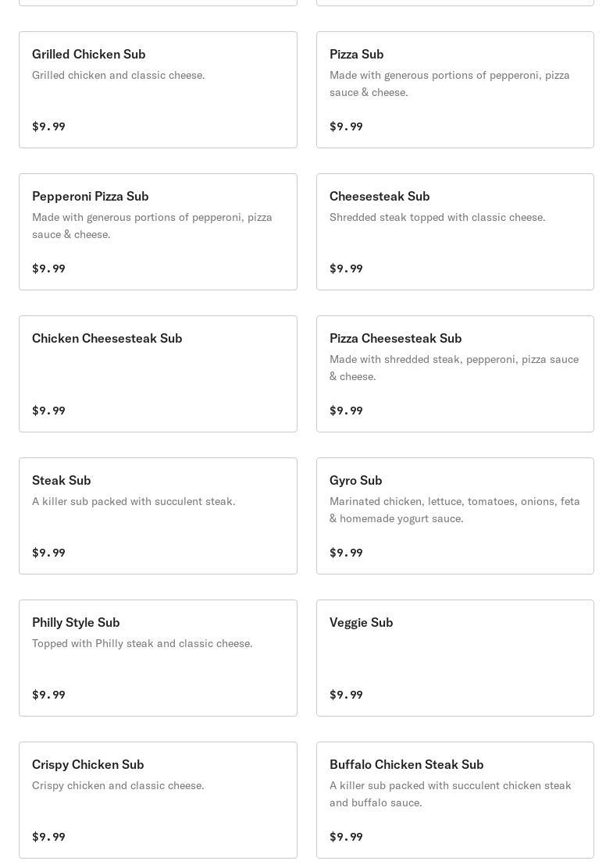Select the Philly Style Sub item
Screen dimensions: 613x868
pyautogui.click(x=158, y=658)
